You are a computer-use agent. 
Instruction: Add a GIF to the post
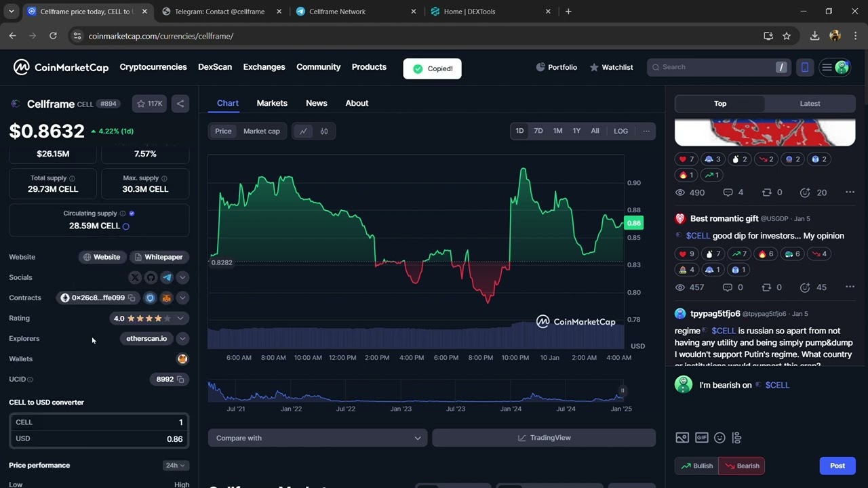(701, 438)
